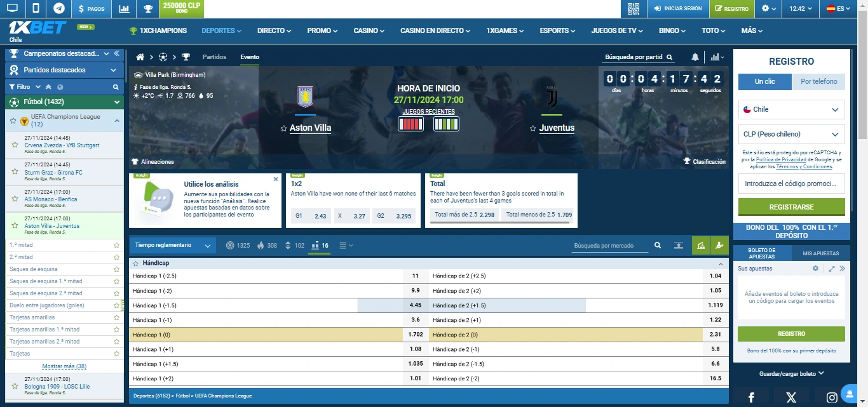Open the 12:42 time zone dropdown
The width and height of the screenshot is (868, 407).
click(801, 9)
